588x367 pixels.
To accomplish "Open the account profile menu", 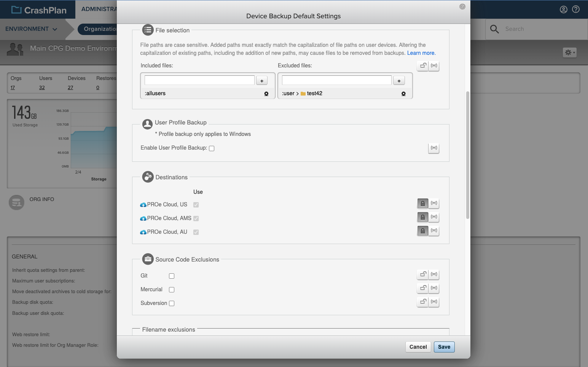I will click(563, 9).
